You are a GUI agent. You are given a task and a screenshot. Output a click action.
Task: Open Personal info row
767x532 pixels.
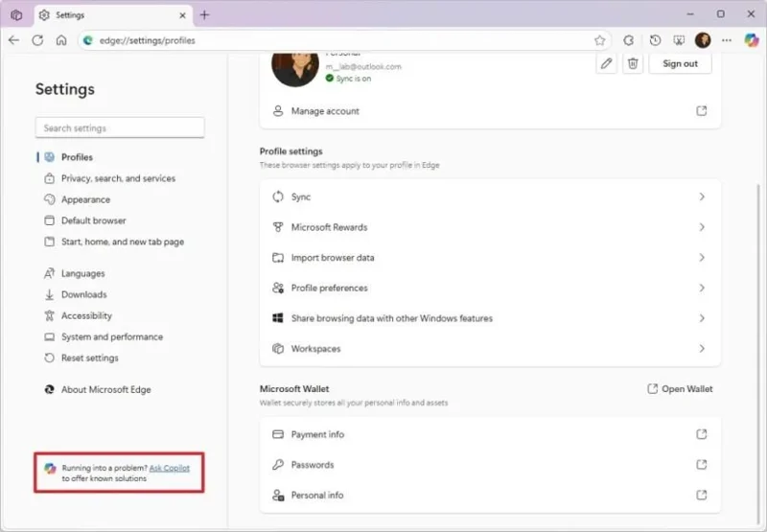click(490, 495)
